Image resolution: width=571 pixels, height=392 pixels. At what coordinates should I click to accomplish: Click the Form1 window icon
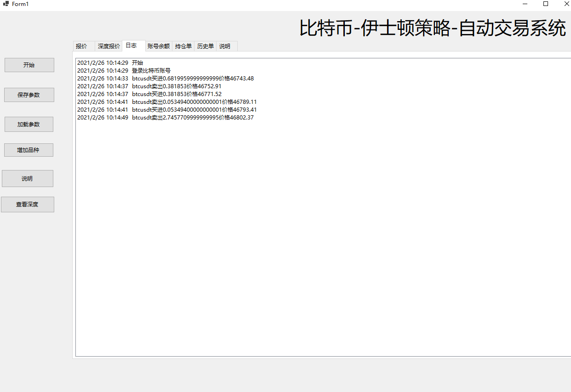(x=6, y=4)
